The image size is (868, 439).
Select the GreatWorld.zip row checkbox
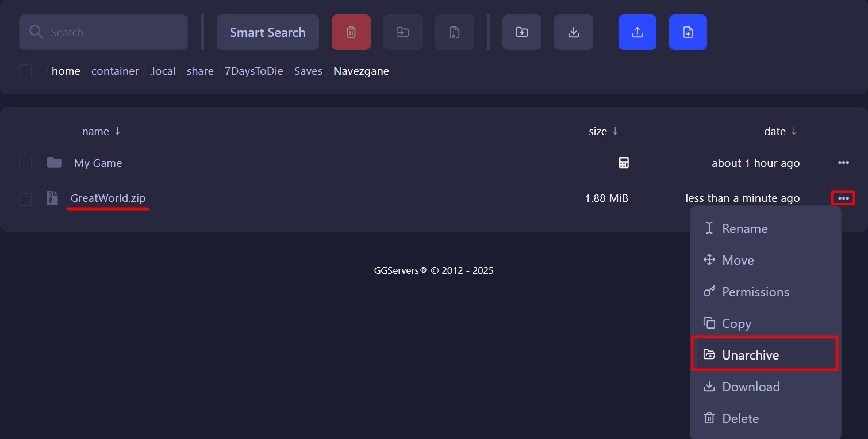click(25, 199)
